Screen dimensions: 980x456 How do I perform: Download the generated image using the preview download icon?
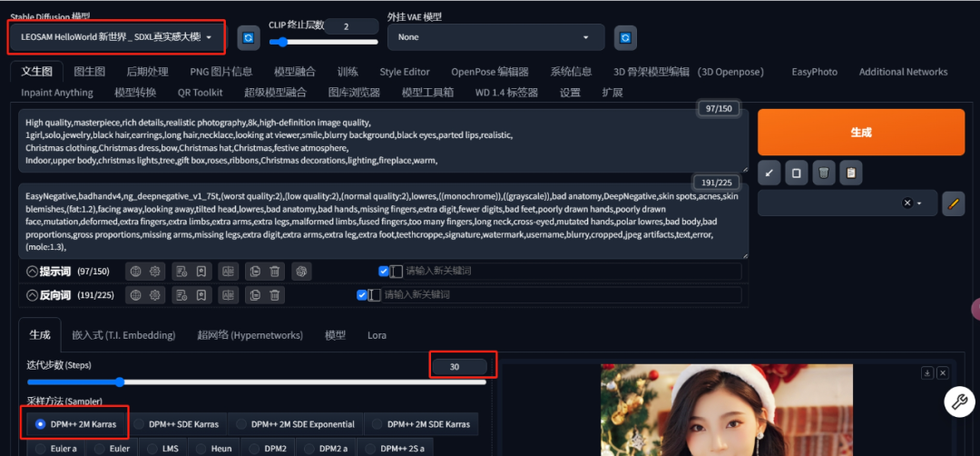point(927,372)
